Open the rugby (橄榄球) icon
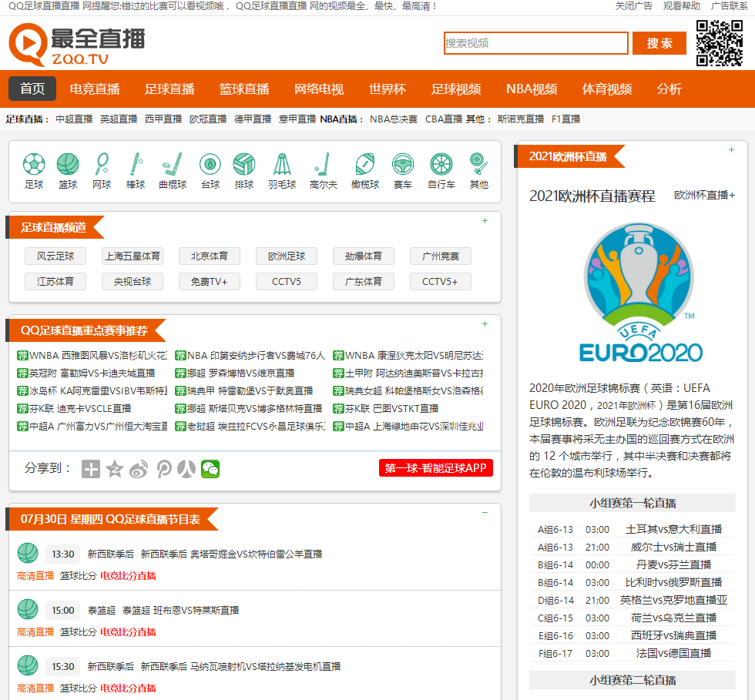 point(365,164)
